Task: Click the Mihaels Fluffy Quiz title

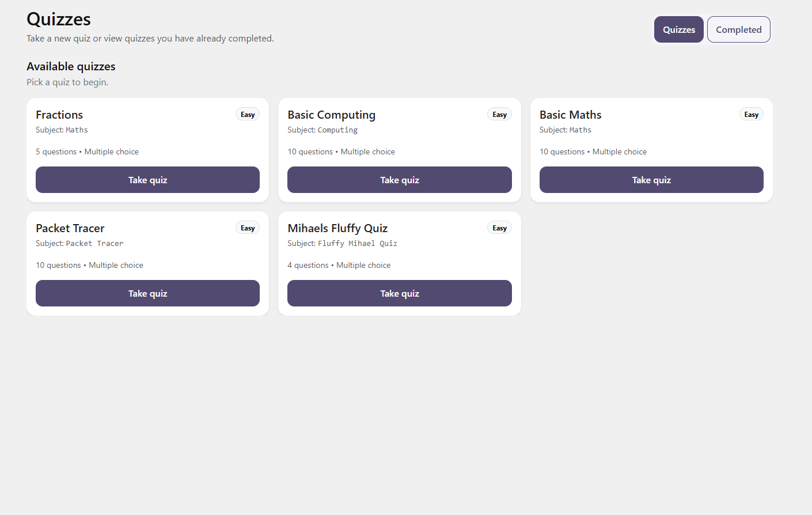Action: click(337, 228)
